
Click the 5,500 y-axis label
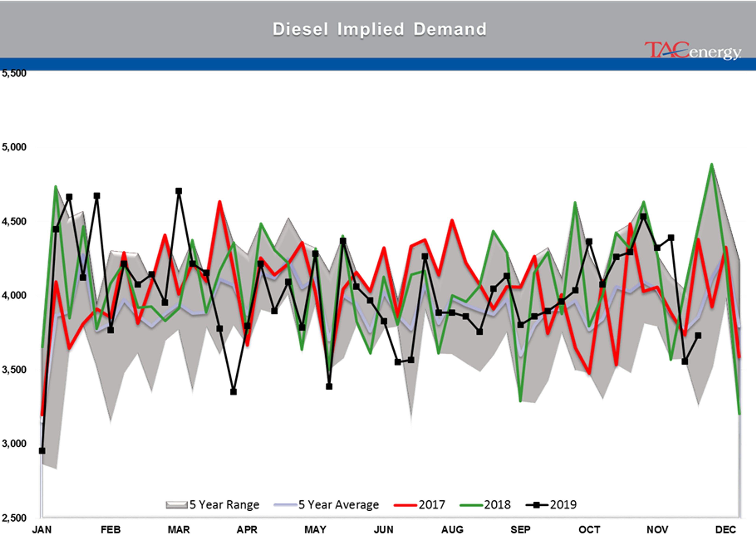(x=14, y=73)
